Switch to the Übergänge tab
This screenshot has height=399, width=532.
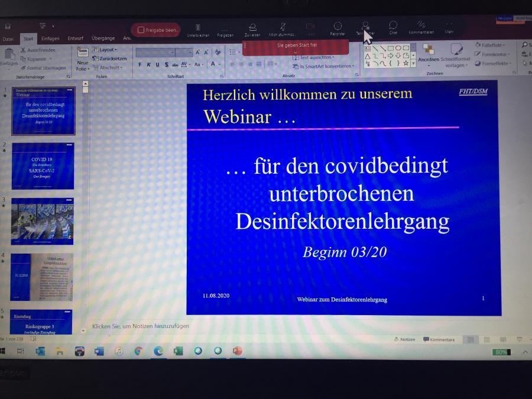pos(103,38)
